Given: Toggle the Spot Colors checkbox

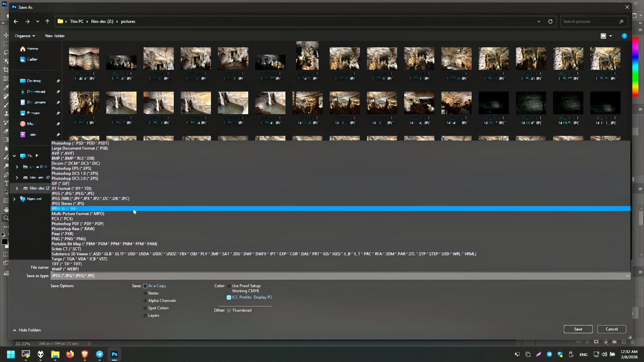Looking at the screenshot, I should 145,308.
